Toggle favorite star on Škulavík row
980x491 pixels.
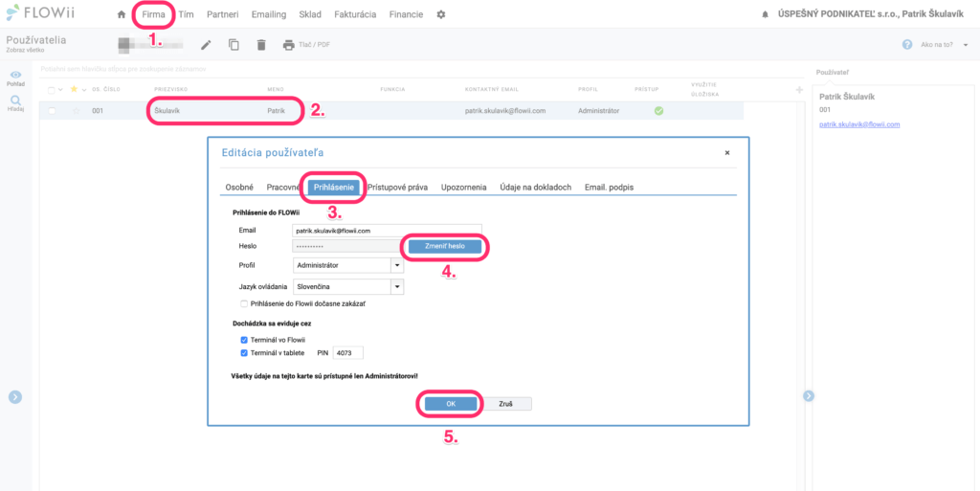[77, 111]
